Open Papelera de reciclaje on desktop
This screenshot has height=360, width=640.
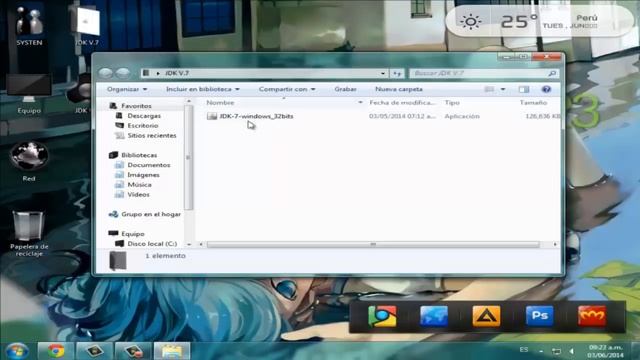pyautogui.click(x=29, y=233)
